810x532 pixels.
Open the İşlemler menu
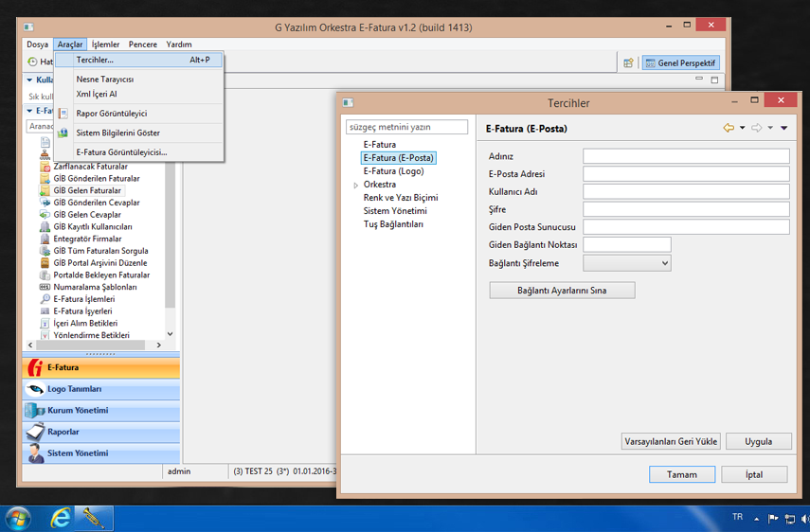105,44
